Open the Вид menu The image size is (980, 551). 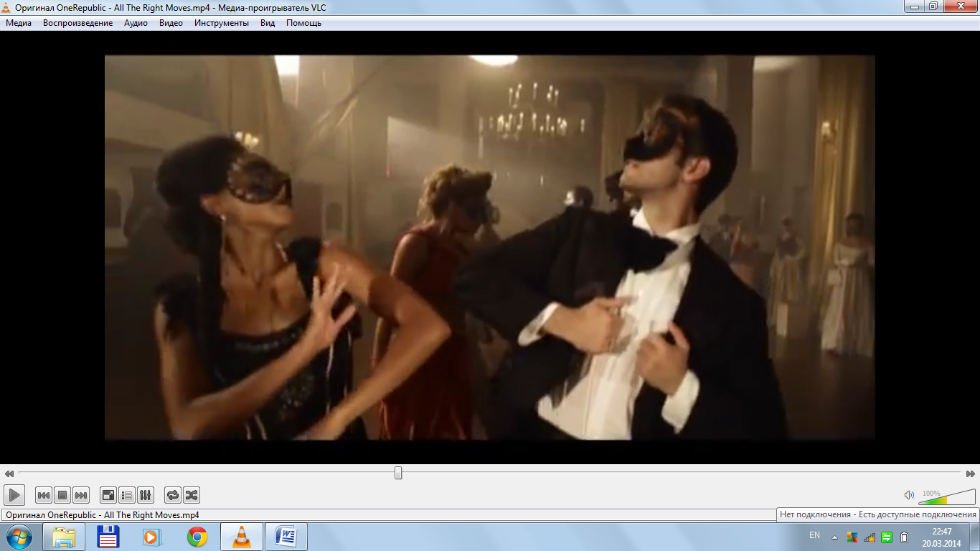pyautogui.click(x=268, y=23)
